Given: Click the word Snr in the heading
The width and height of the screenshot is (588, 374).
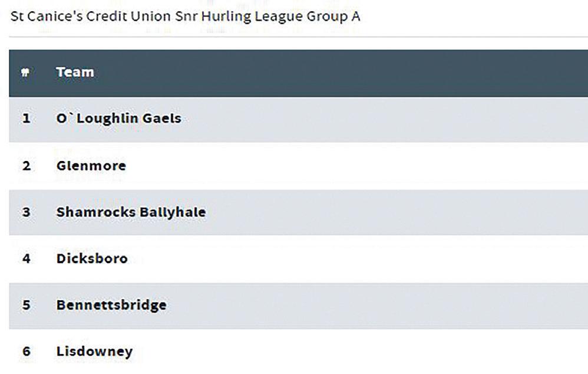Looking at the screenshot, I should [186, 17].
